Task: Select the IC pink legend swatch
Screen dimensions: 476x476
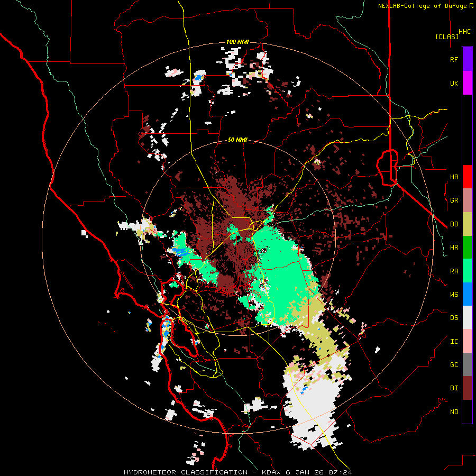Action: (467, 341)
